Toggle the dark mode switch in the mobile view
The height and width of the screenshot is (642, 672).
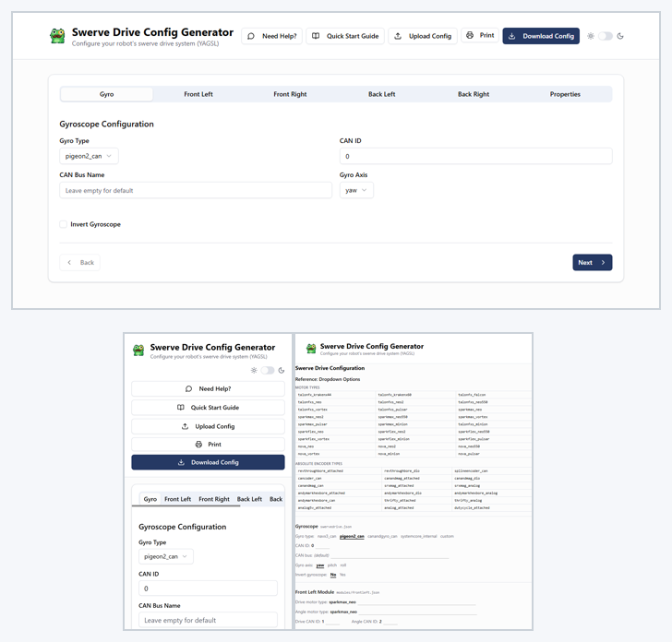[268, 370]
